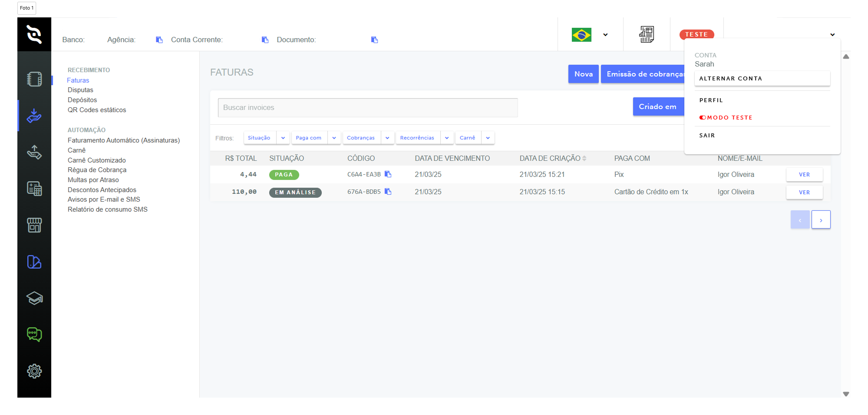Viewport: 868px width, 415px height.
Task: Go to Depósitos in the sidebar
Action: 82,100
